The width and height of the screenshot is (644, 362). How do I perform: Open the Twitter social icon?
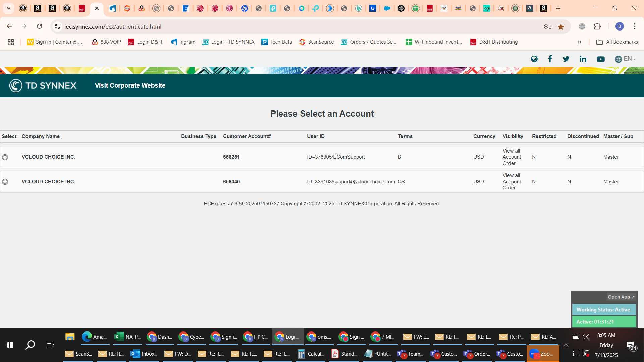tap(566, 59)
